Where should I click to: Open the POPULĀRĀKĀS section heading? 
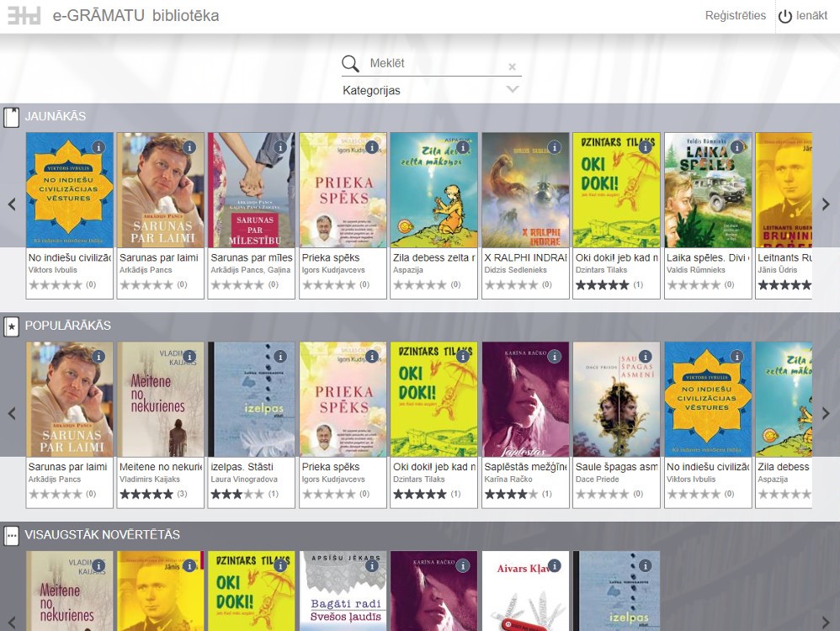point(68,325)
